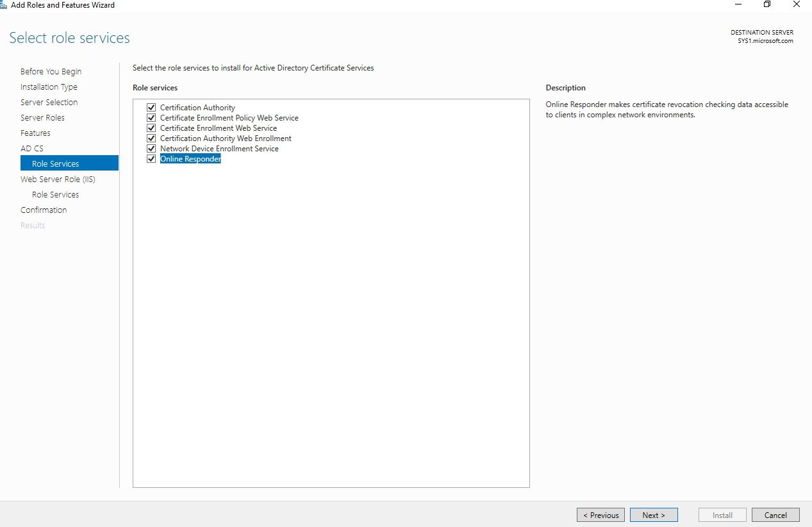The width and height of the screenshot is (812, 527).
Task: Go to the Confirmation step
Action: pos(44,210)
